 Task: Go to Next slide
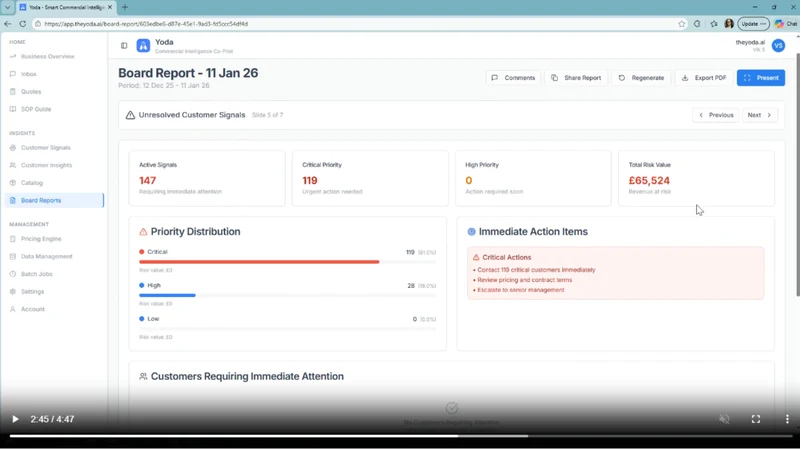pyautogui.click(x=760, y=115)
